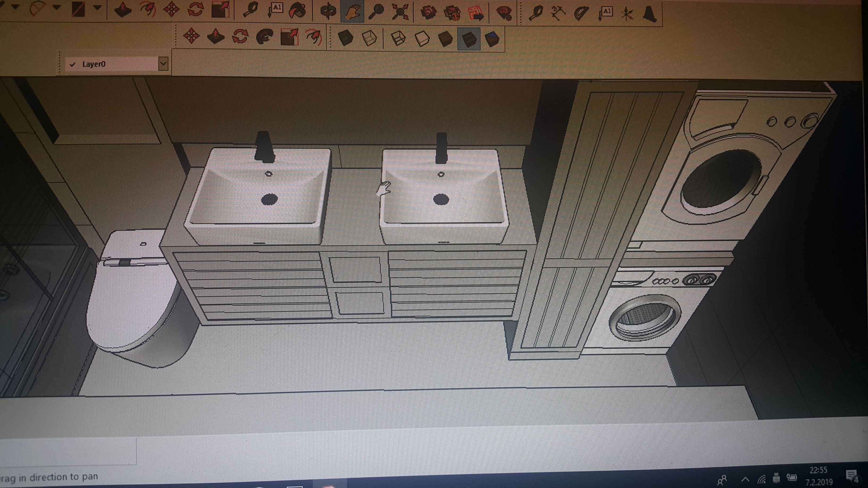Switch to Monochrome face style

click(492, 39)
